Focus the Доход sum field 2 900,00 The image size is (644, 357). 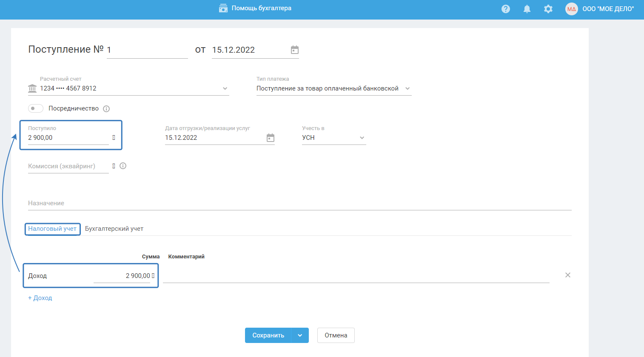click(122, 276)
